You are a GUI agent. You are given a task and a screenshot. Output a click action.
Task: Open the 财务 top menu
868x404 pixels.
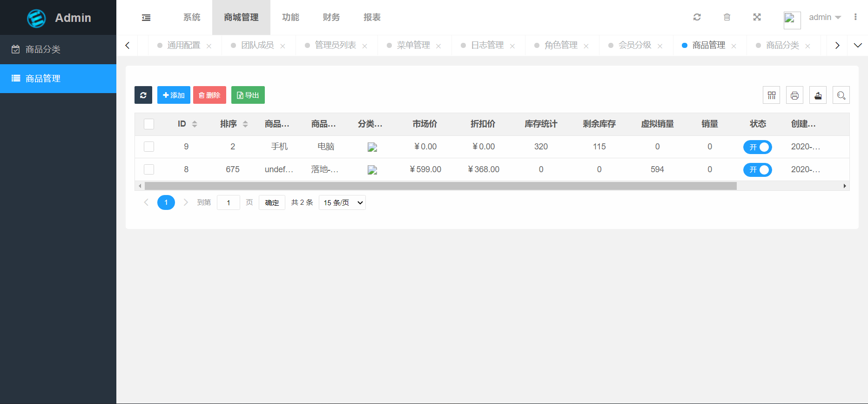coord(331,17)
